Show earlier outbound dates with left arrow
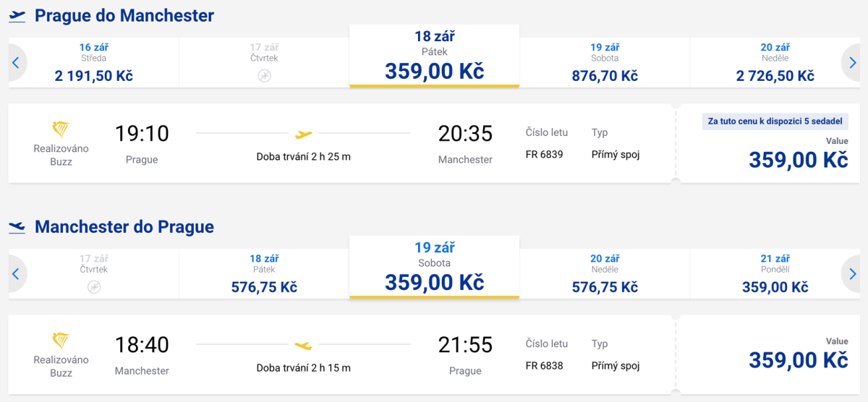Viewport: 868px width, 402px height. pyautogui.click(x=16, y=63)
